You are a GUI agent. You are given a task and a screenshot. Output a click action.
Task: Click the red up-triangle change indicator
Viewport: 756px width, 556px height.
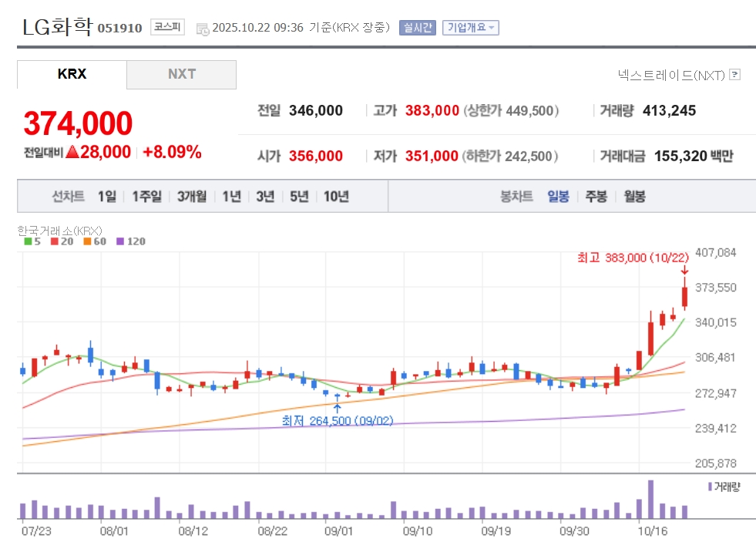point(72,152)
